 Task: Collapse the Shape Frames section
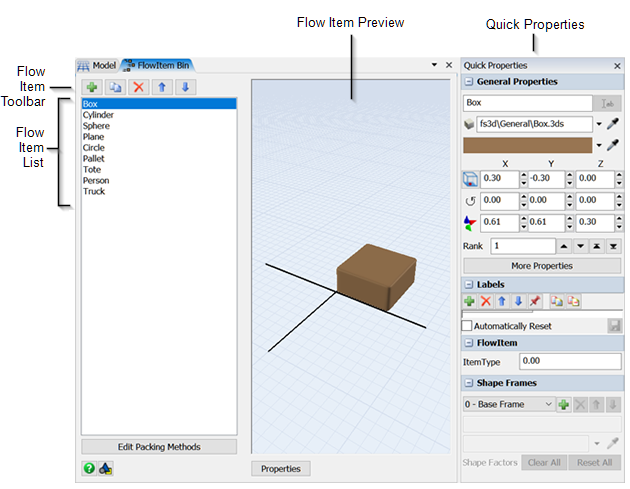(470, 383)
